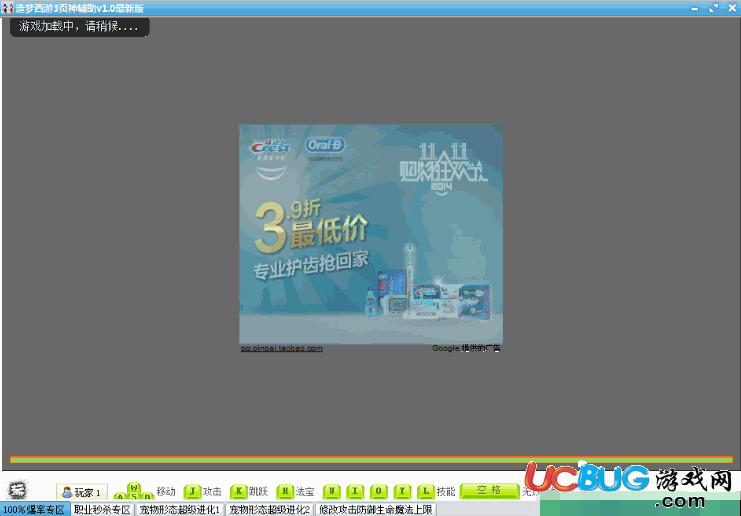
Task: Click the I skill key icon
Action: 355,491
